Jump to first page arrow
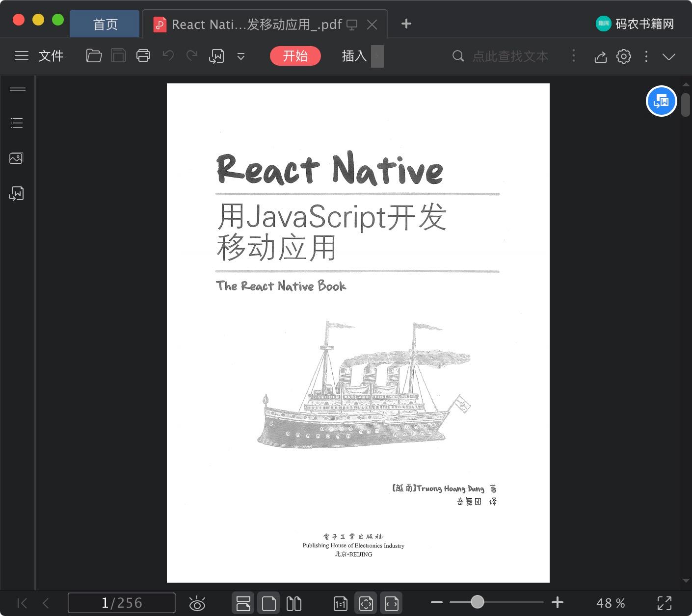The image size is (692, 616). tap(22, 603)
